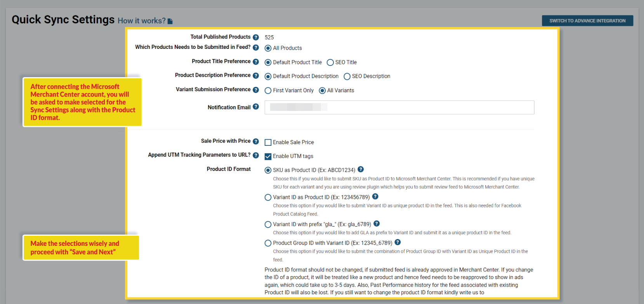Enable the Sale Price checkbox
The image size is (644, 304).
pyautogui.click(x=268, y=142)
